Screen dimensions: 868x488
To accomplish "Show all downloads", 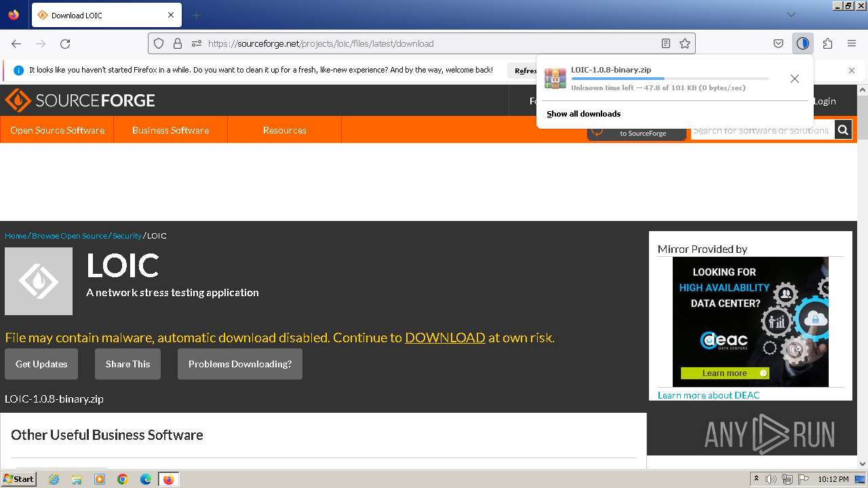I will pyautogui.click(x=584, y=114).
